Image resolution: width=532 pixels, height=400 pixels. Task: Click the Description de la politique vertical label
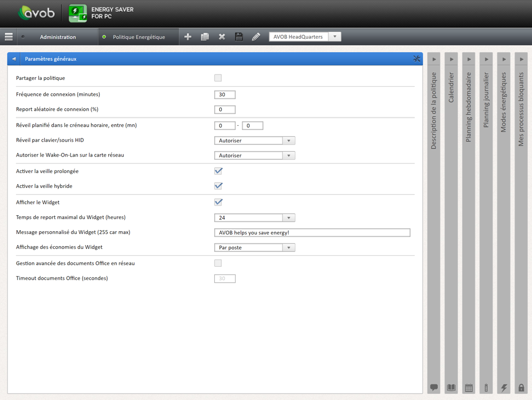(x=433, y=110)
